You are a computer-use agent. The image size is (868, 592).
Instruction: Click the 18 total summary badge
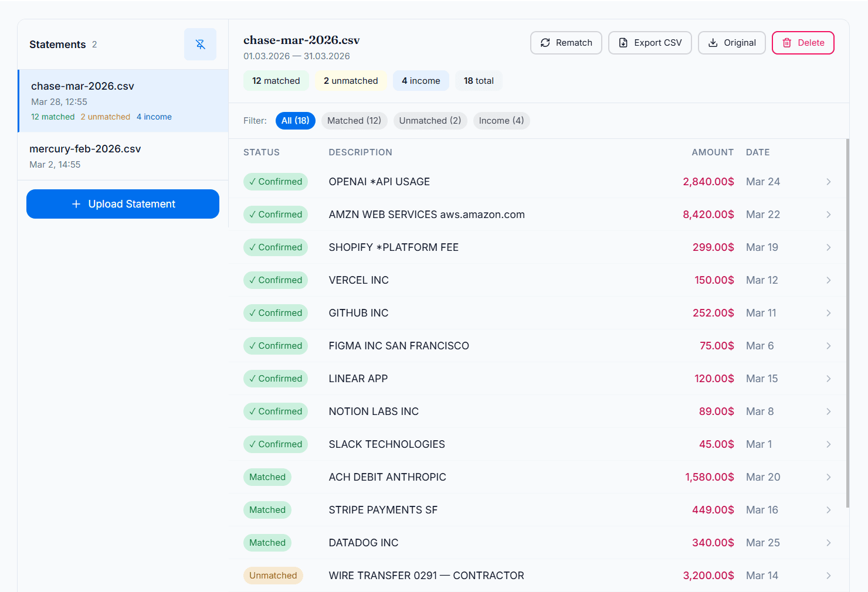click(479, 81)
